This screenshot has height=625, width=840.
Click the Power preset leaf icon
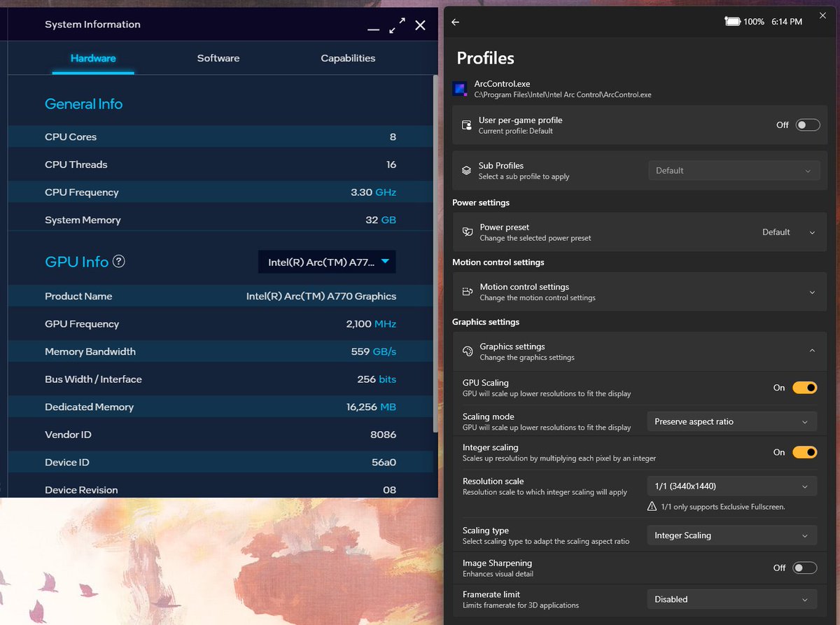[x=466, y=232]
